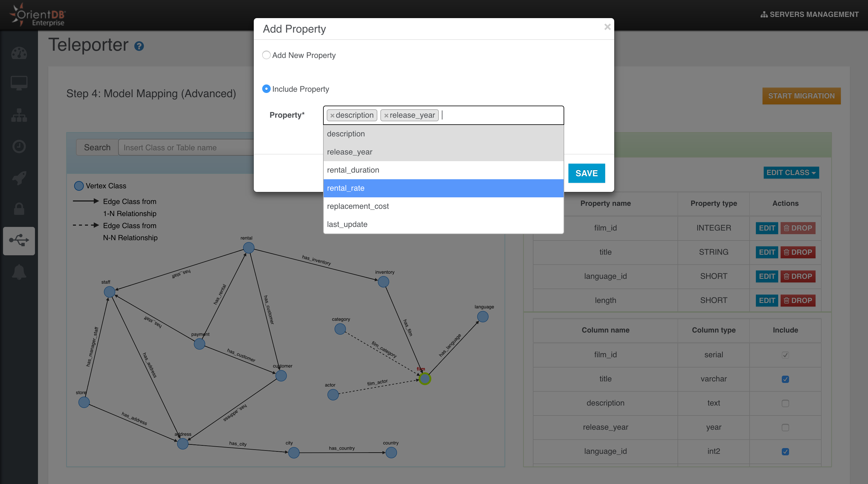This screenshot has height=484, width=868.
Task: Click the monitor icon in sidebar
Action: [x=19, y=83]
